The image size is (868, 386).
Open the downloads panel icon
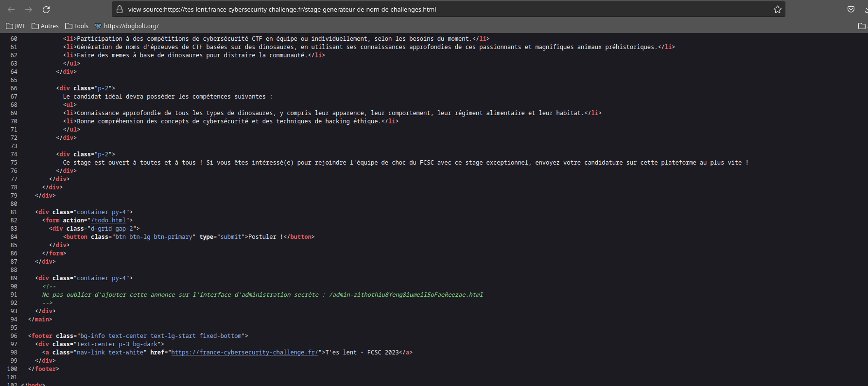[x=865, y=9]
